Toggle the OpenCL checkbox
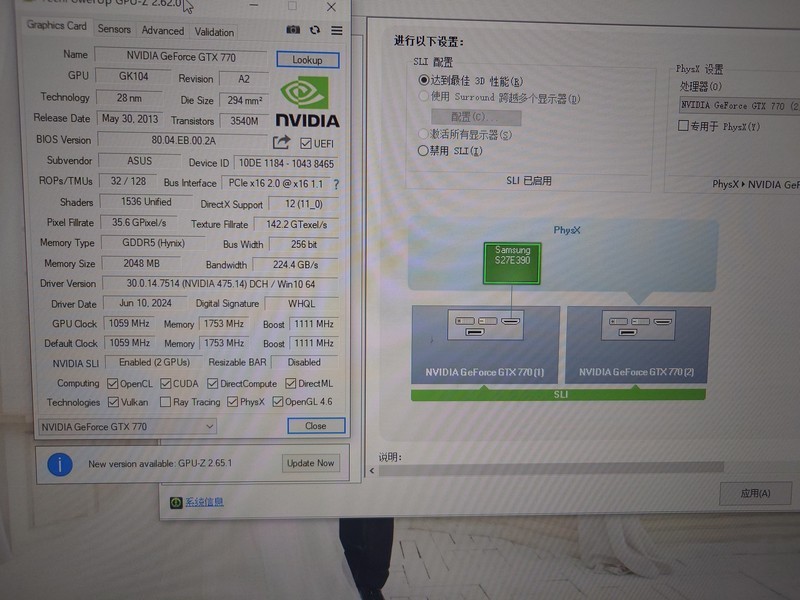 pos(112,384)
